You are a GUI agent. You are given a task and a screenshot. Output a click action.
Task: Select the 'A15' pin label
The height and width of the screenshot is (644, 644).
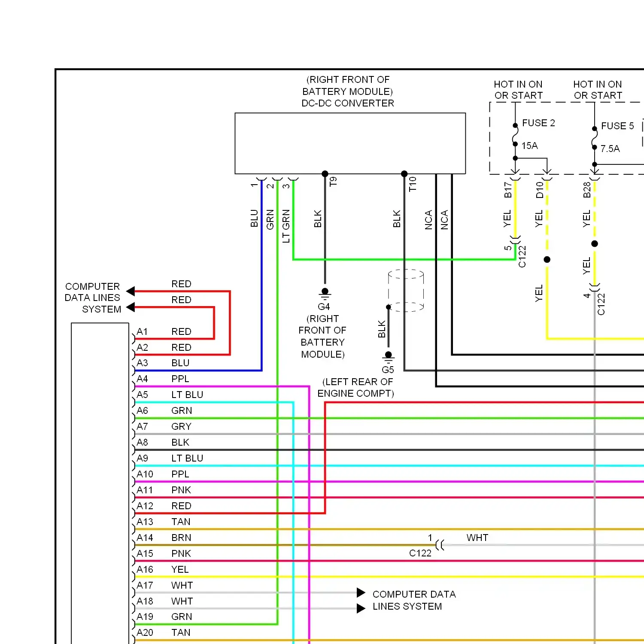click(x=145, y=554)
